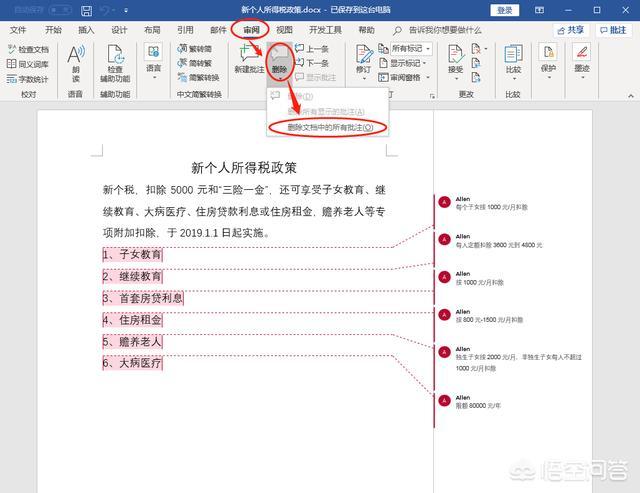Toggle the 自动保存 (AutoSave) switch

56,10
